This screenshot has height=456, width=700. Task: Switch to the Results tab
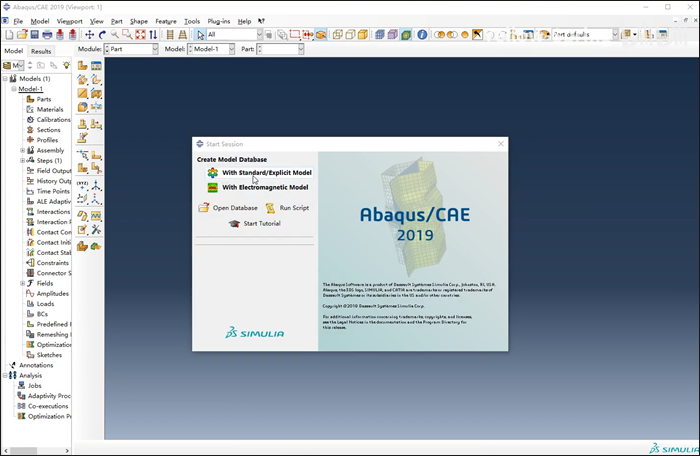41,51
